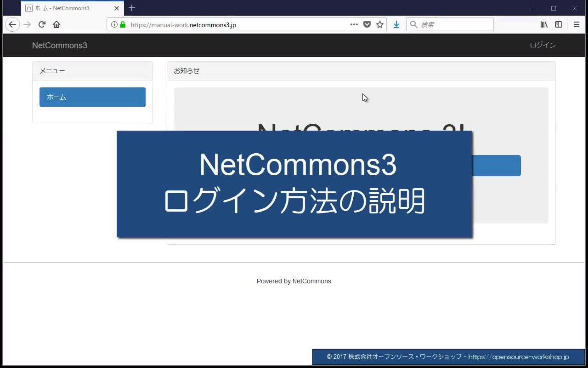Go back with the browser back arrow
588x368 pixels.
pyautogui.click(x=12, y=24)
